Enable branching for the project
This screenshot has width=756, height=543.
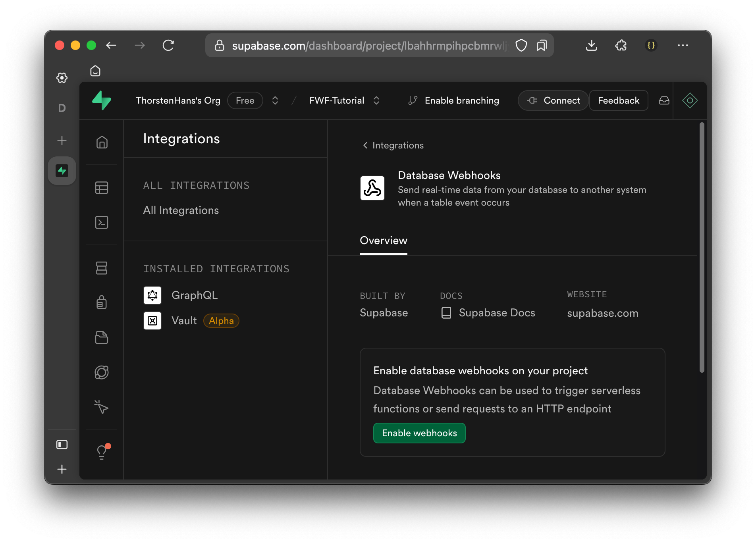[453, 100]
